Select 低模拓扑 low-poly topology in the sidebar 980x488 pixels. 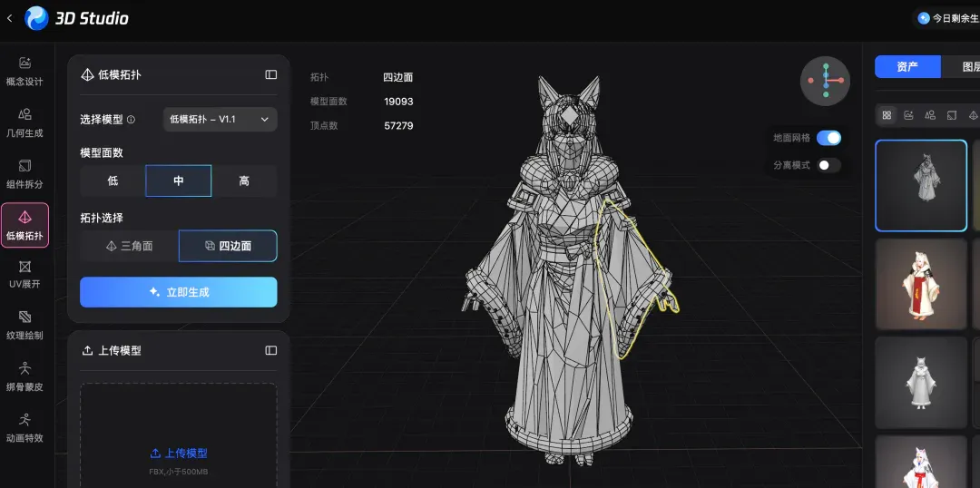24,225
